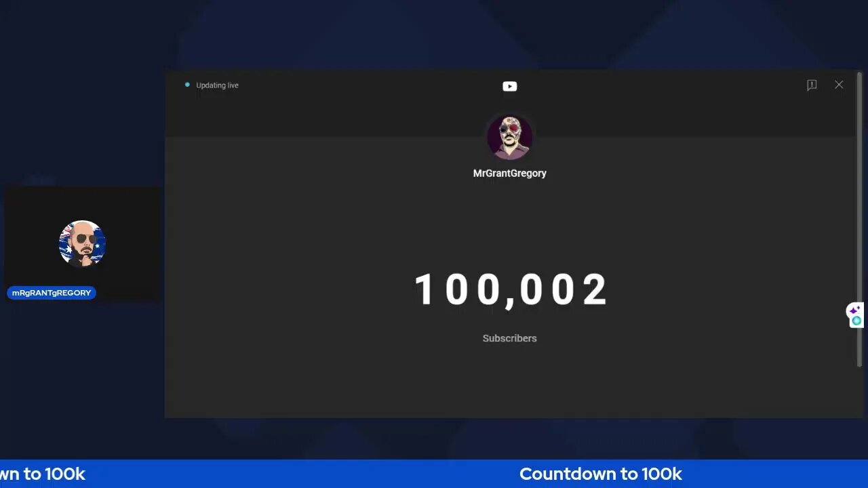Open the purple sparkle assistant icon
Image resolution: width=868 pixels, height=488 pixels.
click(854, 310)
